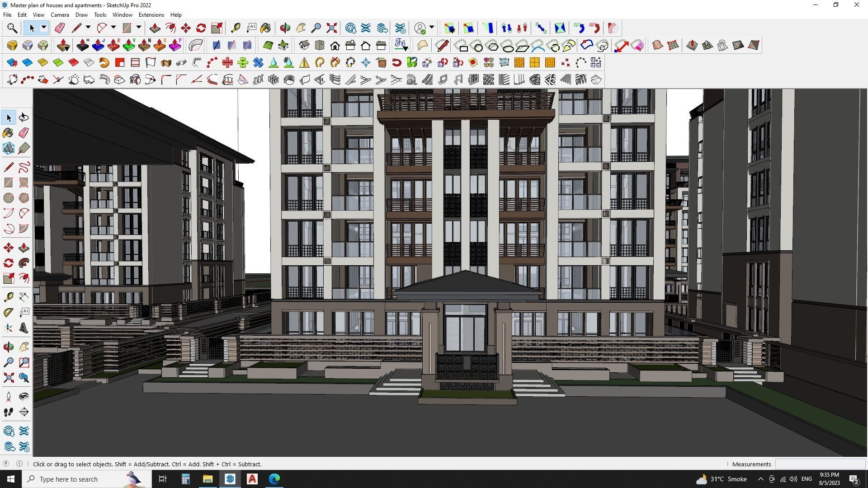868x488 pixels.
Task: Expand the Arc tool dropdown arrow
Action: pyautogui.click(x=113, y=28)
